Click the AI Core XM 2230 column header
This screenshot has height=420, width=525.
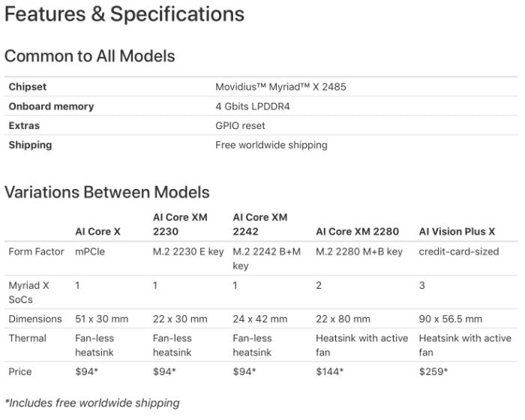point(180,224)
